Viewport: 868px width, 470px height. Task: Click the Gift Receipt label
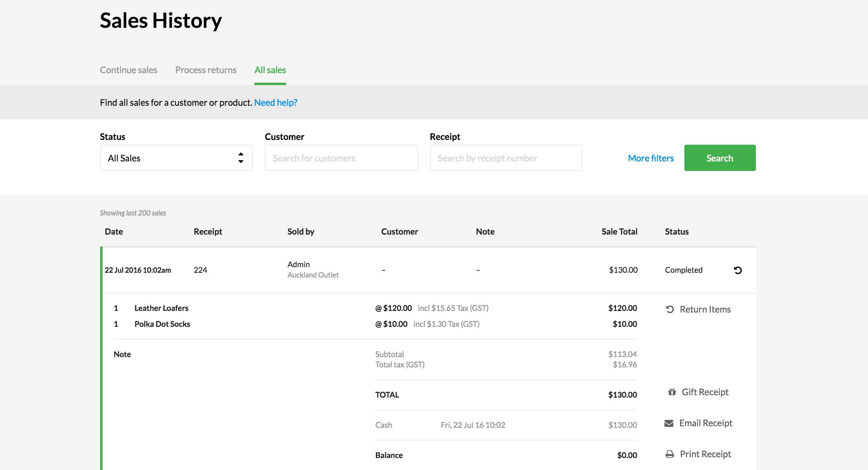[x=705, y=392]
